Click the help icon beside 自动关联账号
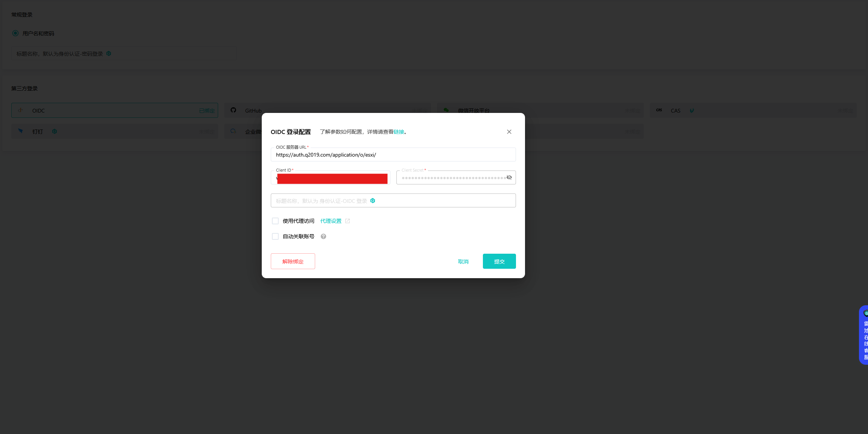 pos(323,236)
